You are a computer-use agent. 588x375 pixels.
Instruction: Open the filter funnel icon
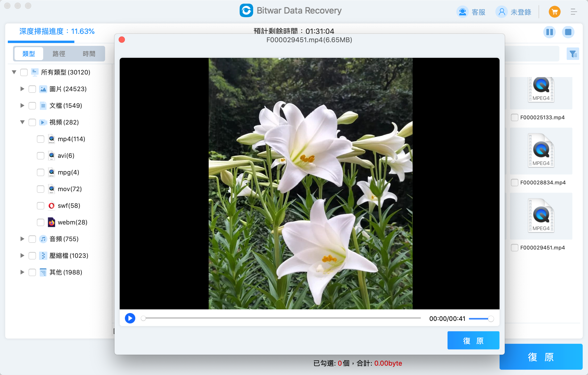(573, 54)
